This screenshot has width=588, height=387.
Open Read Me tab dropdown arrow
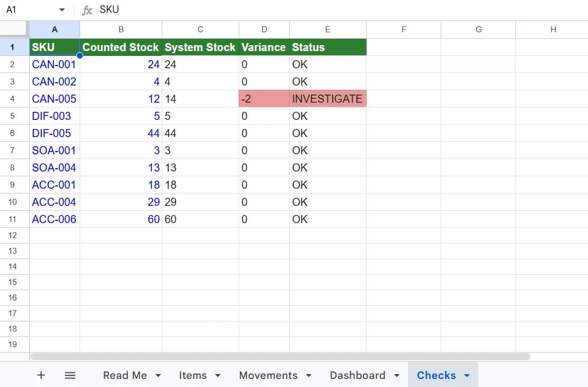pyautogui.click(x=158, y=375)
